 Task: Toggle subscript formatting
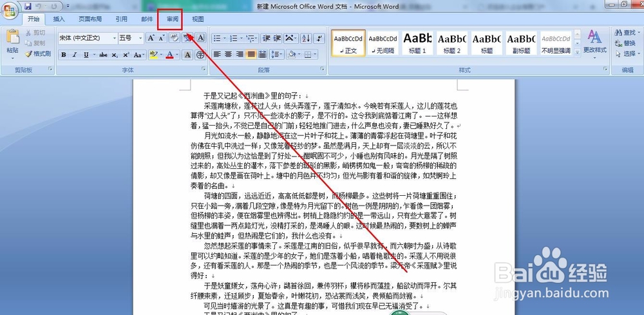tap(114, 55)
